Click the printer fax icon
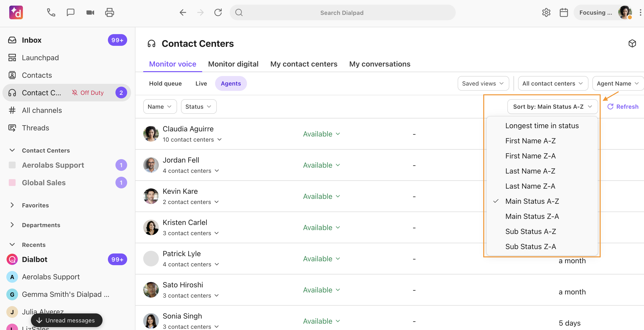This screenshot has height=330, width=644. 110,12
